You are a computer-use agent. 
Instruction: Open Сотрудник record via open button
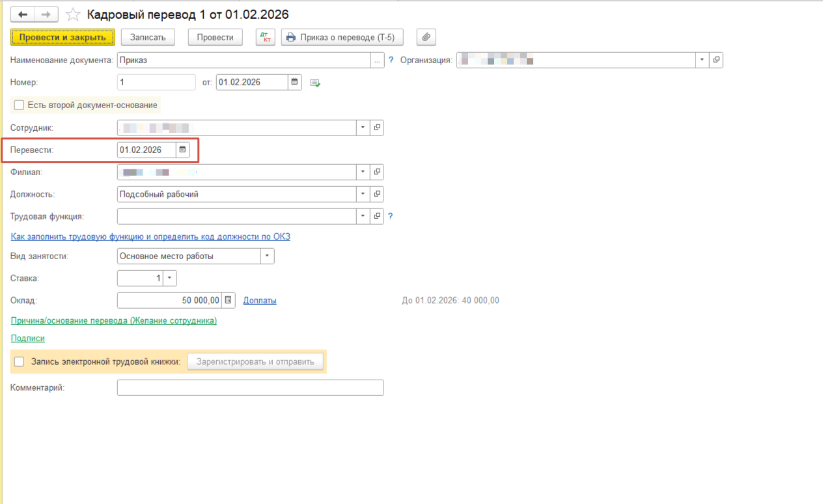point(377,128)
